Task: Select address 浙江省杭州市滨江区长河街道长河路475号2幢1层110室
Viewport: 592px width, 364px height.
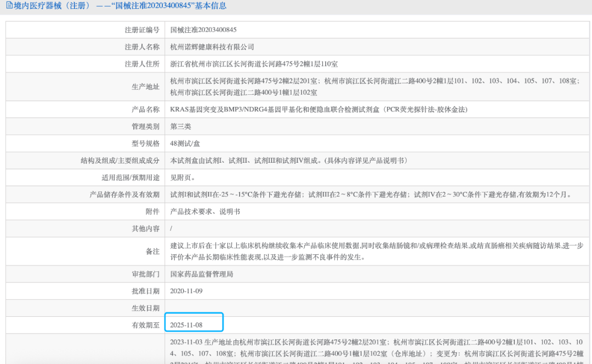Action: 254,64
